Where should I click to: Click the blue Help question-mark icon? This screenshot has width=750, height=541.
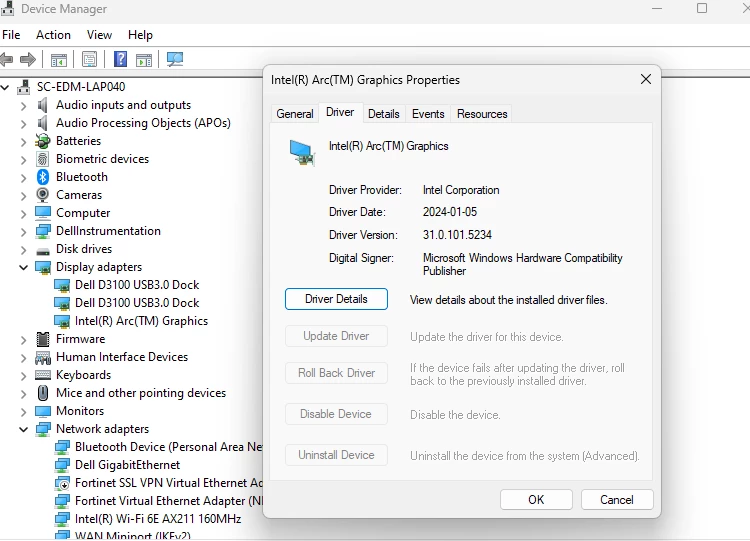point(121,59)
